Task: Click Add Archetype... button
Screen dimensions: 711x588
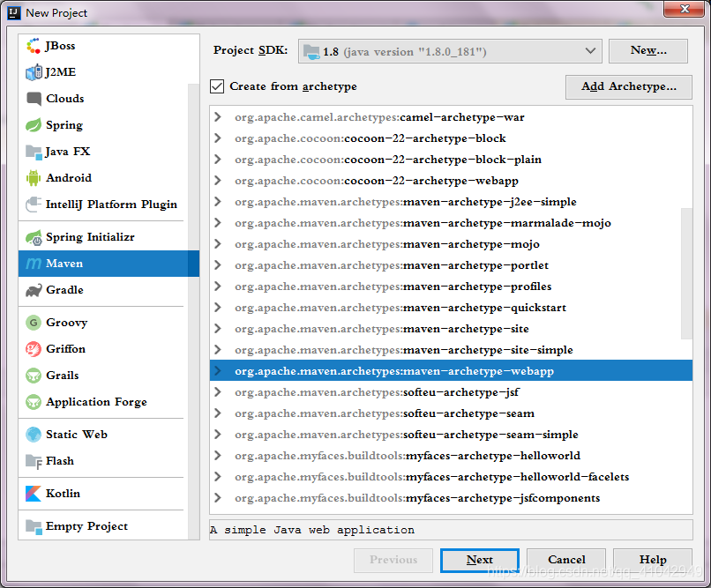Action: click(628, 86)
